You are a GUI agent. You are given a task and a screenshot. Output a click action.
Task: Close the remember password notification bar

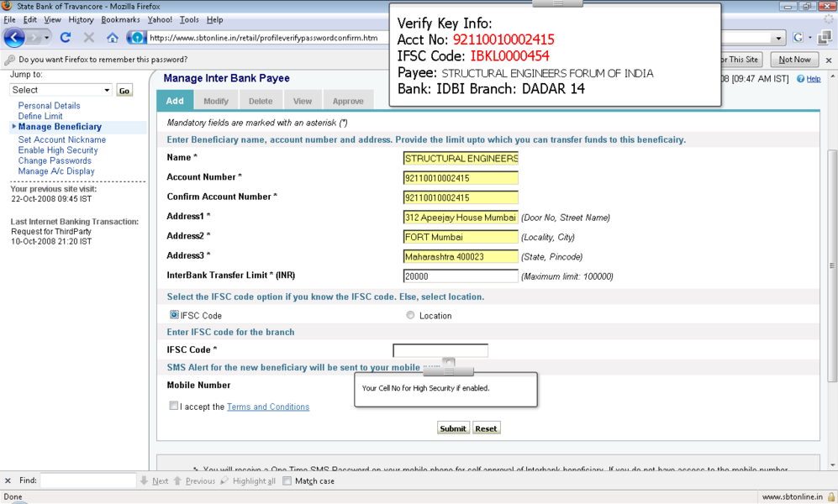pyautogui.click(x=829, y=60)
